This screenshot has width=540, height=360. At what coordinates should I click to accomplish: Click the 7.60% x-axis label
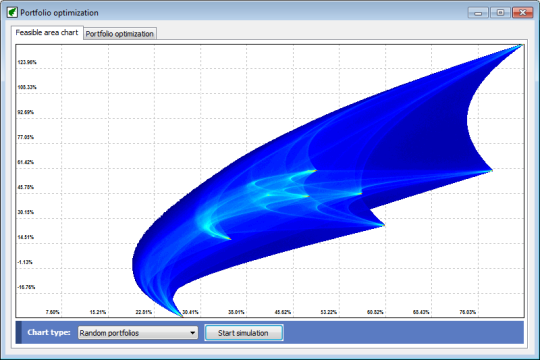point(52,312)
